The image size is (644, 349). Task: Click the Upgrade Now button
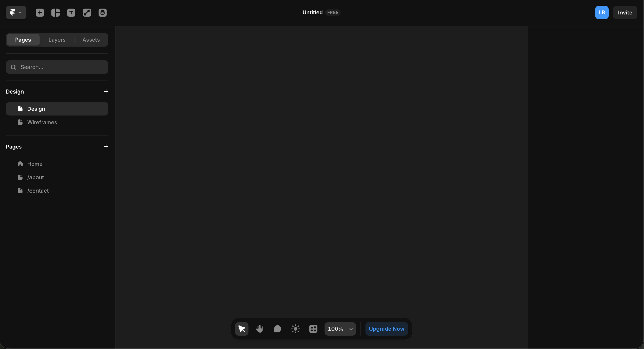[386, 329]
